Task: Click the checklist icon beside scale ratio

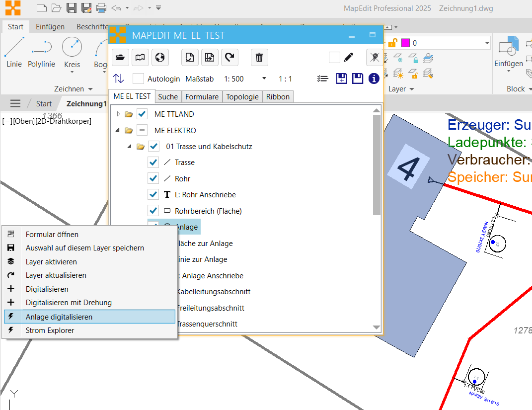Action: (x=323, y=79)
